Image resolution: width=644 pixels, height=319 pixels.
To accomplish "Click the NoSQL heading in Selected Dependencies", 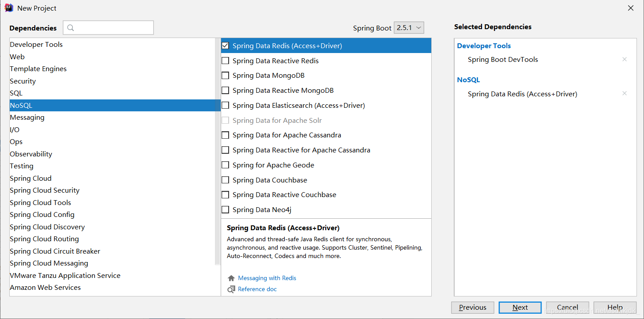I will pos(468,80).
